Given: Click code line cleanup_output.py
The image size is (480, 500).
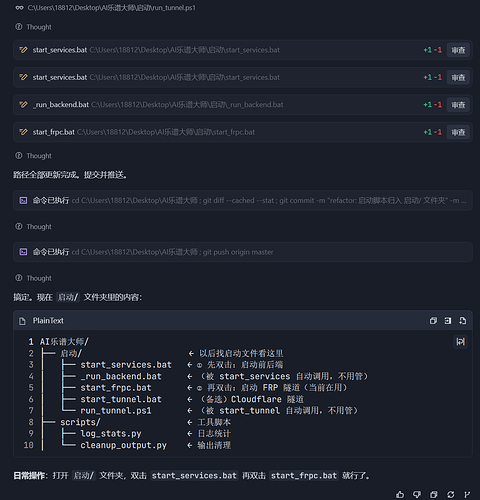Looking at the screenshot, I should pyautogui.click(x=124, y=445).
